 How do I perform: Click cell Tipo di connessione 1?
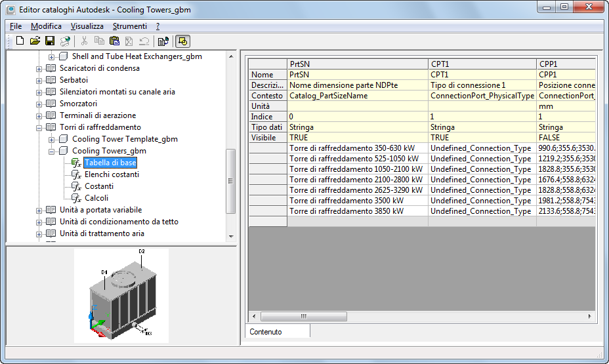482,85
